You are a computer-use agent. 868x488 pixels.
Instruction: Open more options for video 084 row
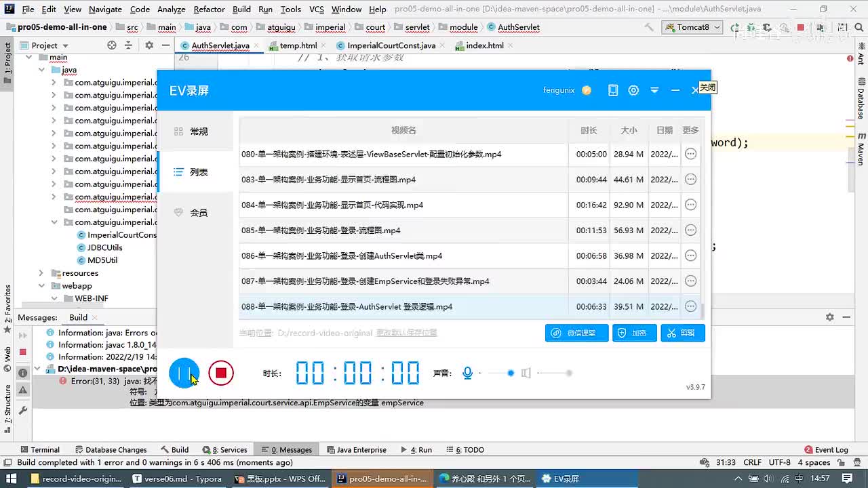point(690,205)
